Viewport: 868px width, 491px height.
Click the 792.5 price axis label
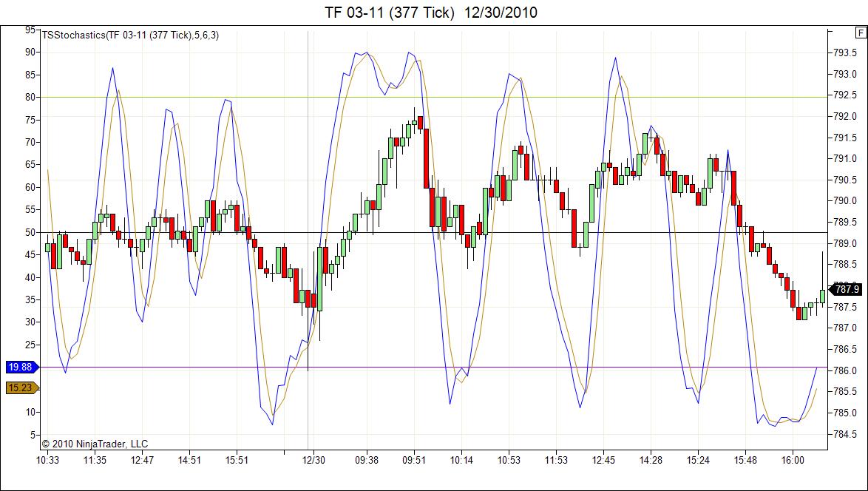(x=845, y=95)
